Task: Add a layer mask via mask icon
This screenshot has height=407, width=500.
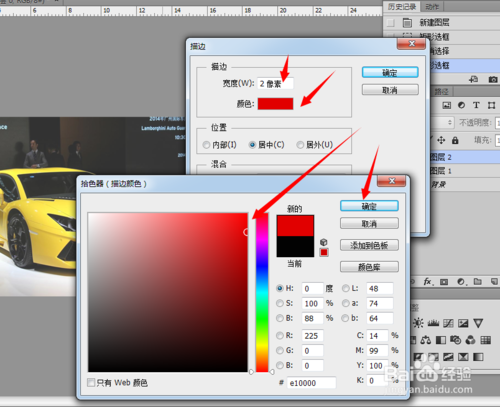Action: (x=444, y=282)
